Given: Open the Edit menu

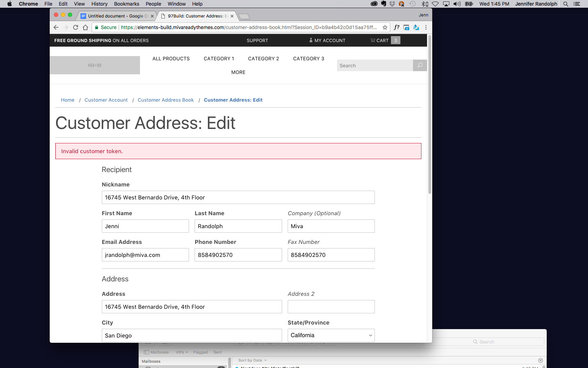Looking at the screenshot, I should [x=63, y=4].
